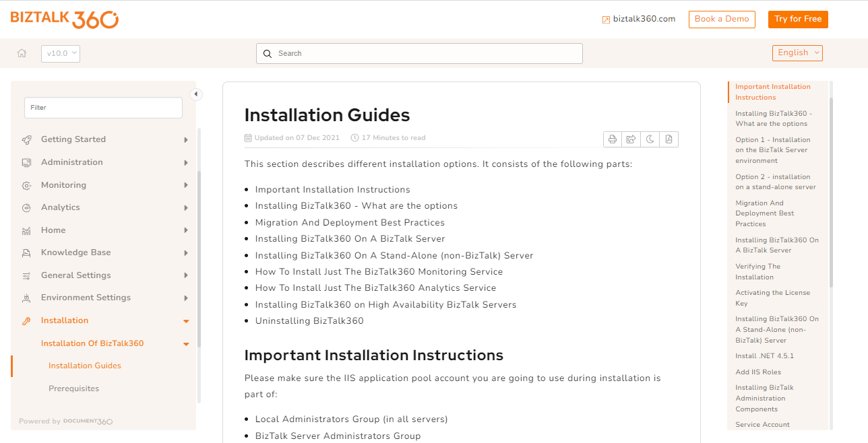Screen dimensions: 868x443
Task: Click the Try for Free button
Action: 798,19
